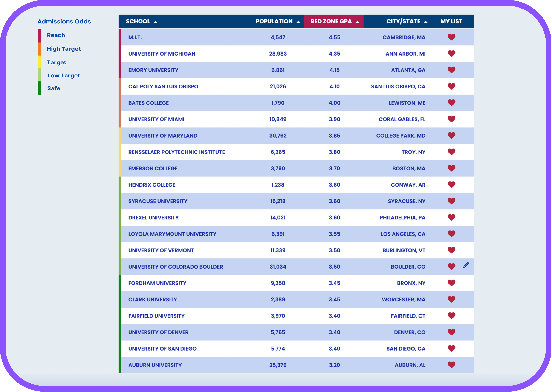Toggle heart for Emory University
The image size is (552, 392).
coord(451,70)
